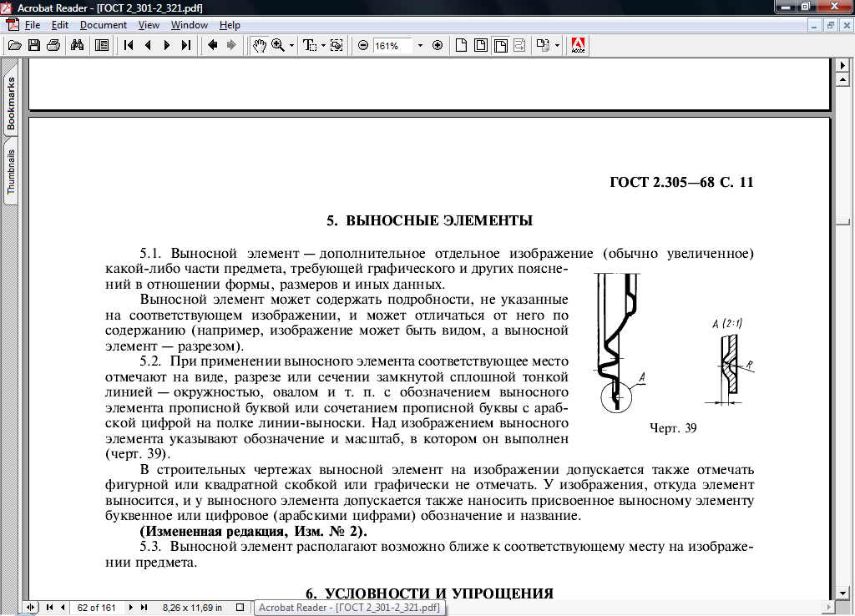Viewport: 855px width, 616px height.
Task: Zoom in with the plus circle button
Action: pos(438,45)
